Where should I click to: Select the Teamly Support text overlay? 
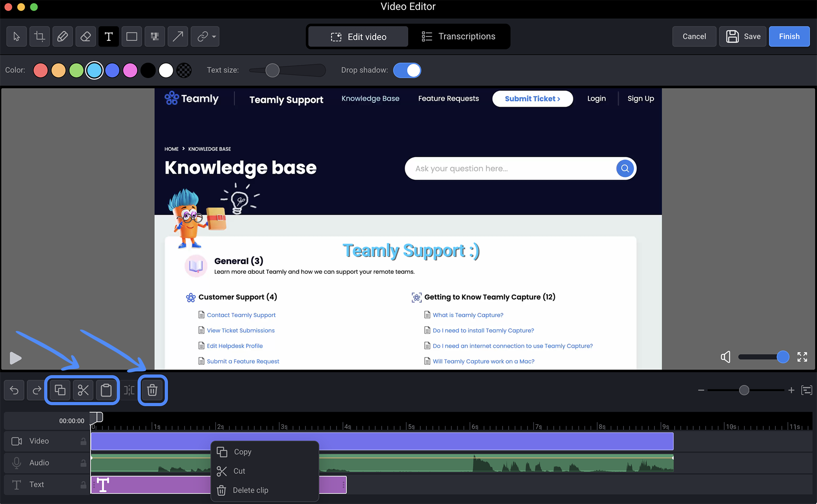coord(410,251)
